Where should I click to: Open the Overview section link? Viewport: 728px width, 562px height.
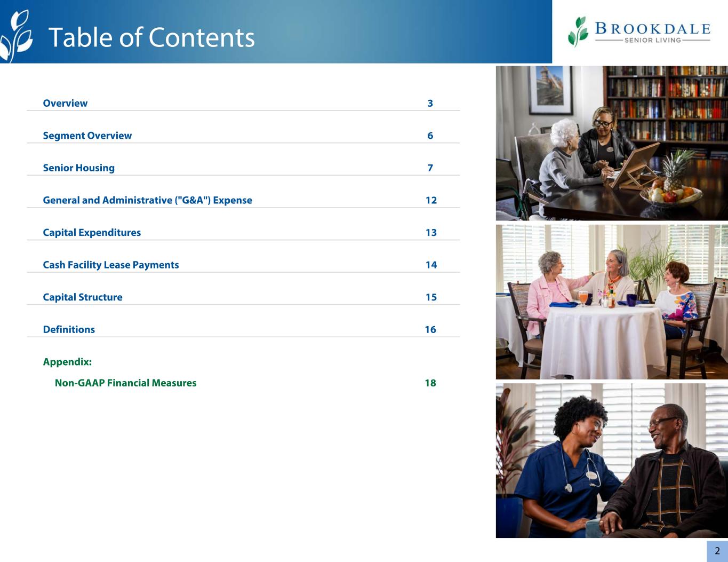point(65,103)
